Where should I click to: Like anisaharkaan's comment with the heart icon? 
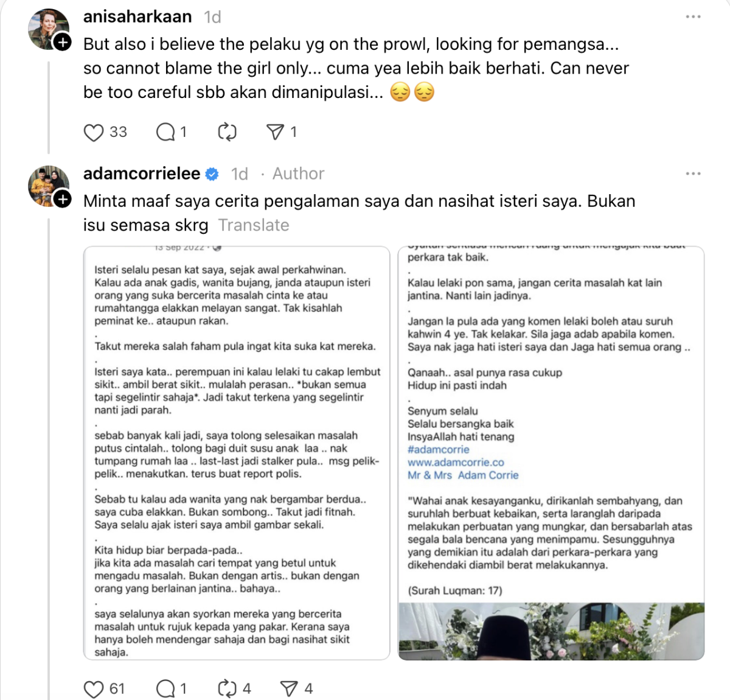pyautogui.click(x=93, y=132)
